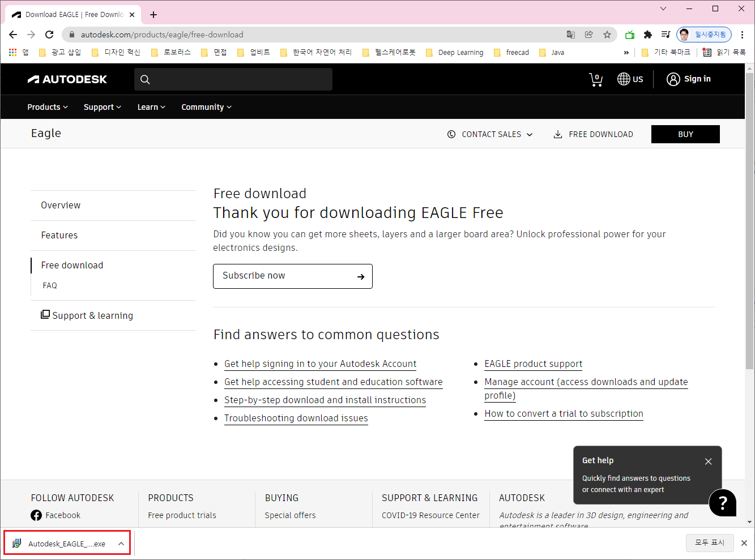
Task: Expand the Products menu
Action: click(x=48, y=107)
